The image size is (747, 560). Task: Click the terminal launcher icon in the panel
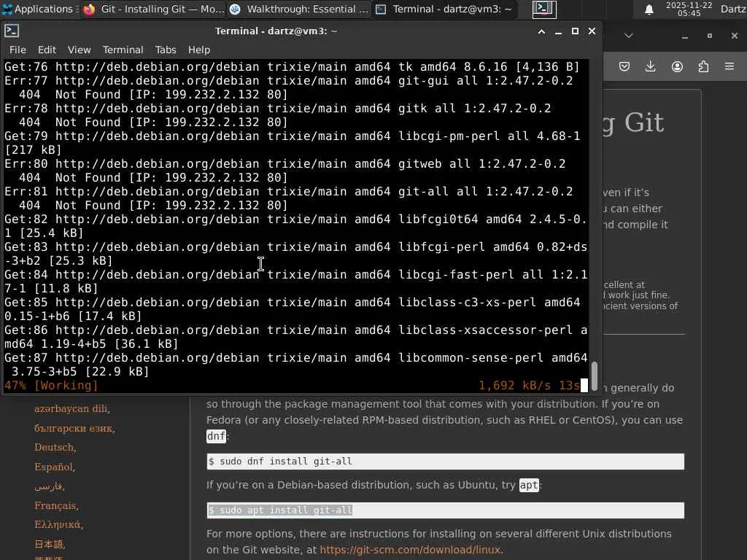pos(544,9)
